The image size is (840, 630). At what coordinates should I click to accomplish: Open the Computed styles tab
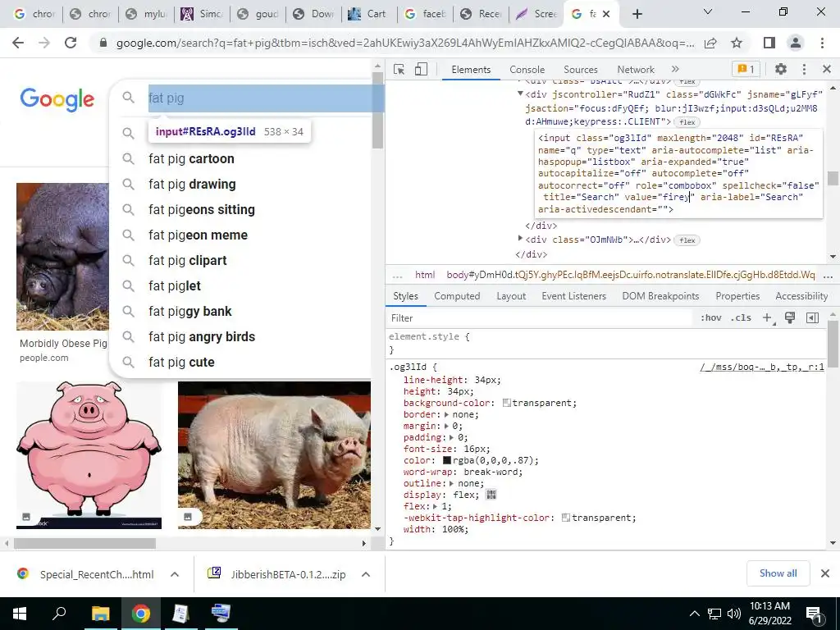pyautogui.click(x=457, y=296)
